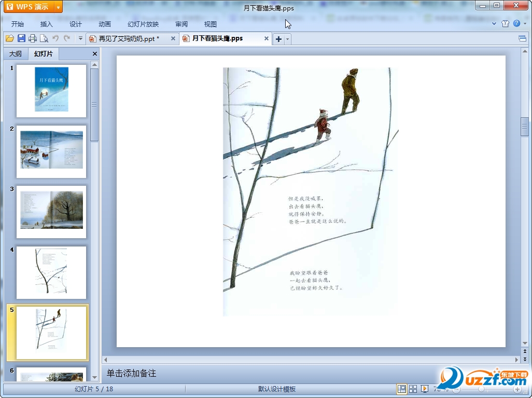Add a new document tab with plus
The image size is (532, 398).
pos(278,39)
